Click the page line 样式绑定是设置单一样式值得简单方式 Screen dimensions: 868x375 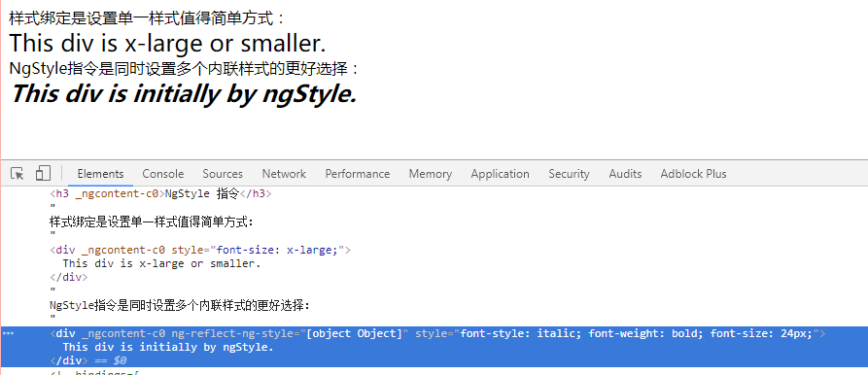pos(147,18)
